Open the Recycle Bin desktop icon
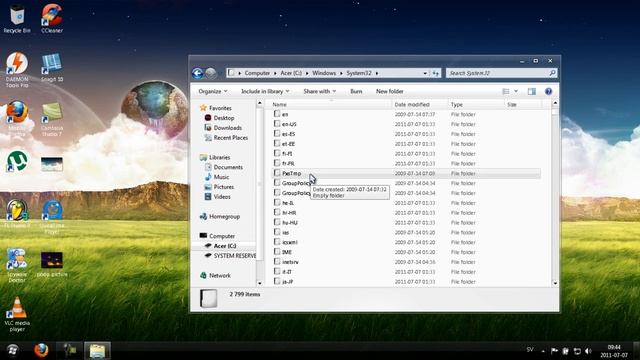The height and width of the screenshot is (360, 640). [17, 18]
